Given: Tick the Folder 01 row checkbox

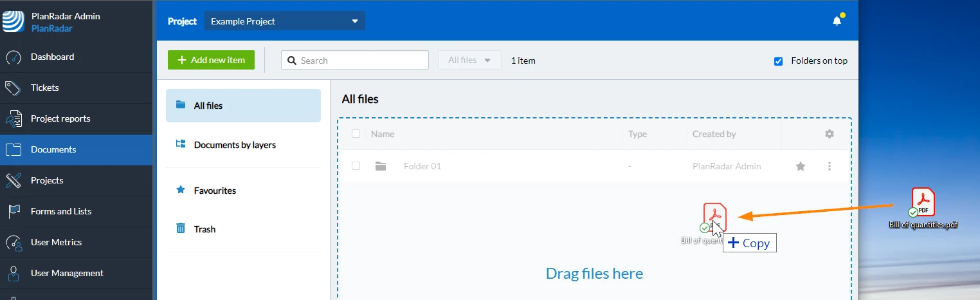Looking at the screenshot, I should (x=356, y=166).
